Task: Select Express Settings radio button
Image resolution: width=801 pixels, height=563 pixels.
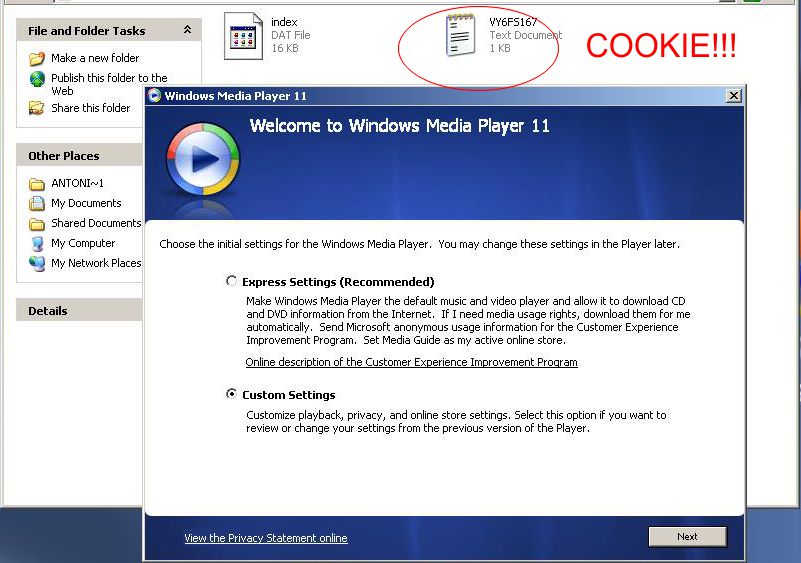Action: (231, 281)
